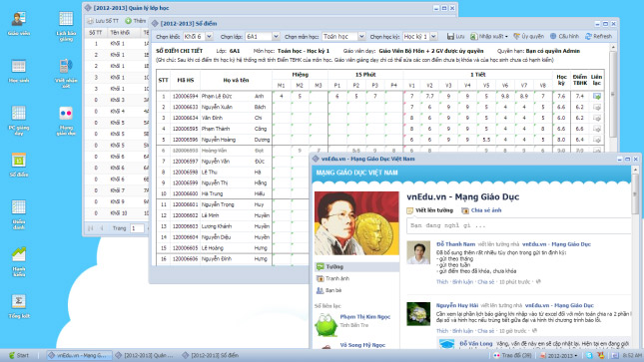This screenshot has height=362, width=644.
Task: Click Trao đổi (39) in the taskbar
Action: pos(512,355)
